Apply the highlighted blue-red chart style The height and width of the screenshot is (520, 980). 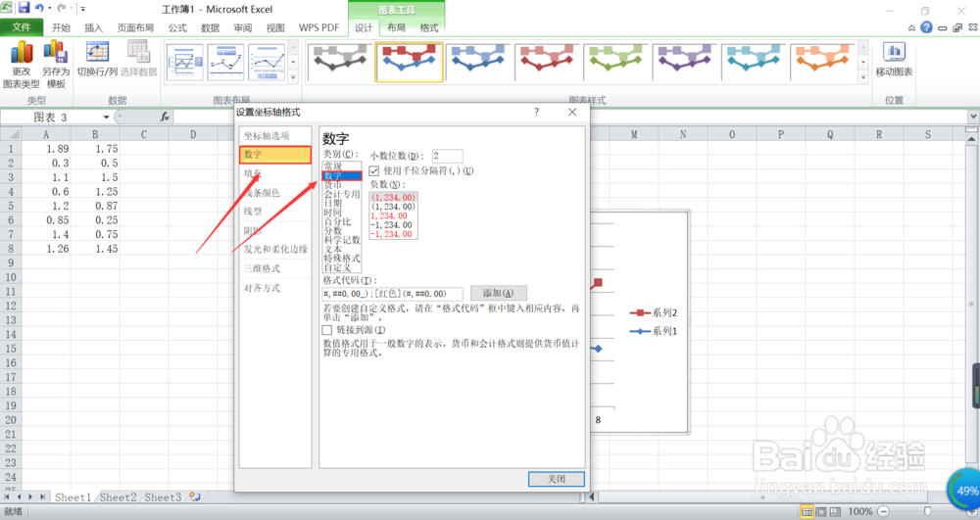coord(409,62)
